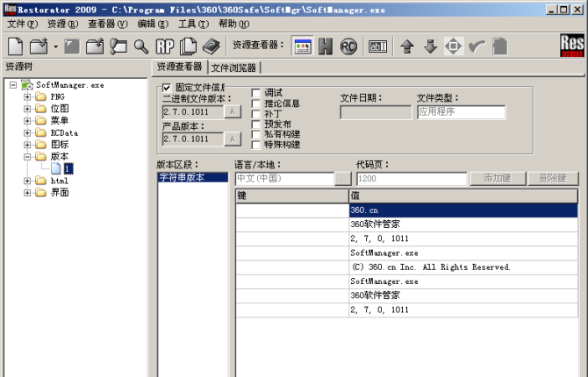Click the 代码页 field showing 1200

412,179
